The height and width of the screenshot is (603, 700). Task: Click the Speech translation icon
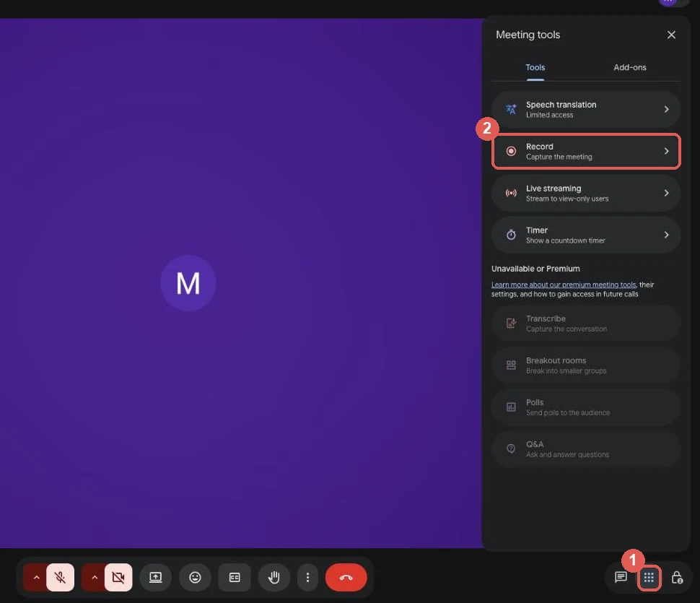[511, 109]
